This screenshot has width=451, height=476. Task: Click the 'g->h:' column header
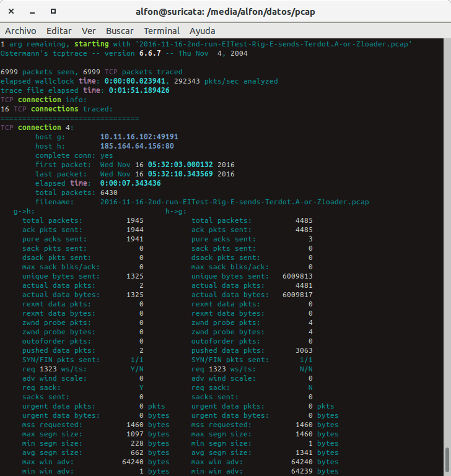tap(24, 211)
